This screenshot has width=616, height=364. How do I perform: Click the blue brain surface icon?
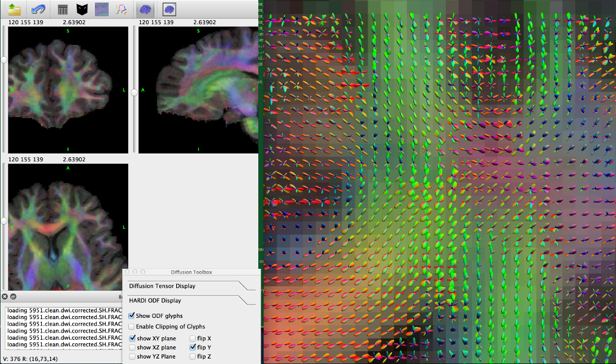point(145,9)
